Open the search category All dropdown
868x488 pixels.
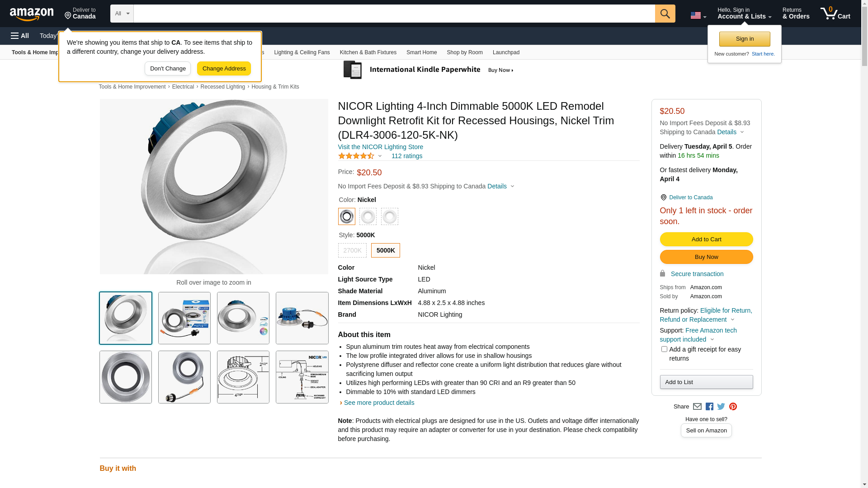[122, 14]
